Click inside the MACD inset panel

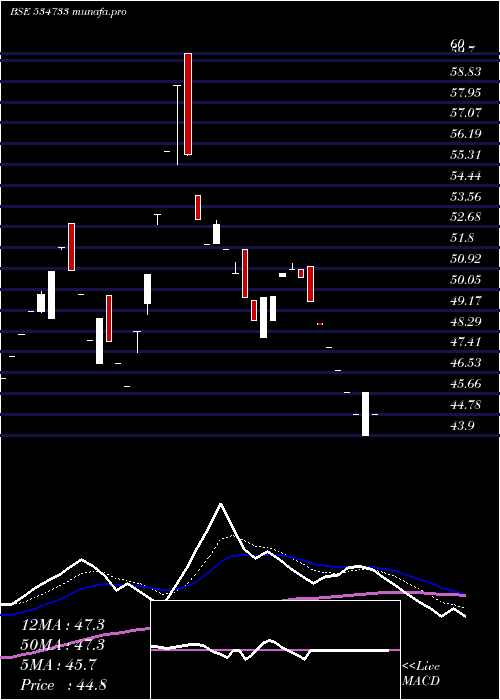[275, 650]
